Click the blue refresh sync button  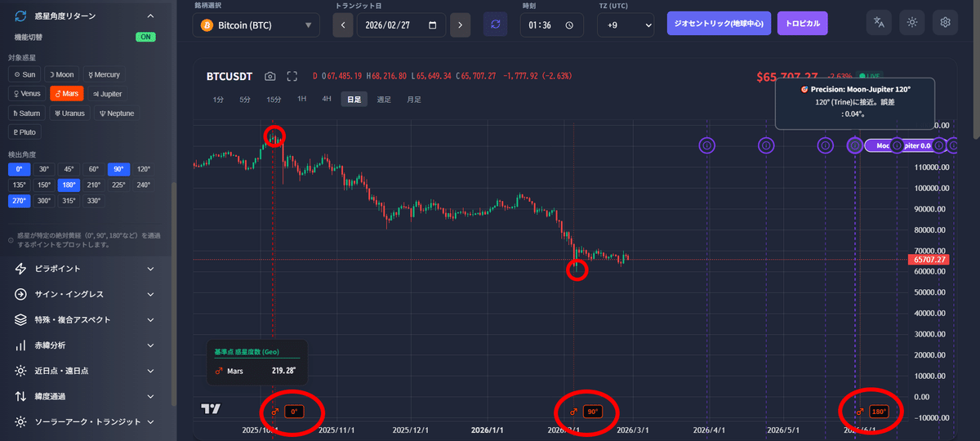pos(494,25)
